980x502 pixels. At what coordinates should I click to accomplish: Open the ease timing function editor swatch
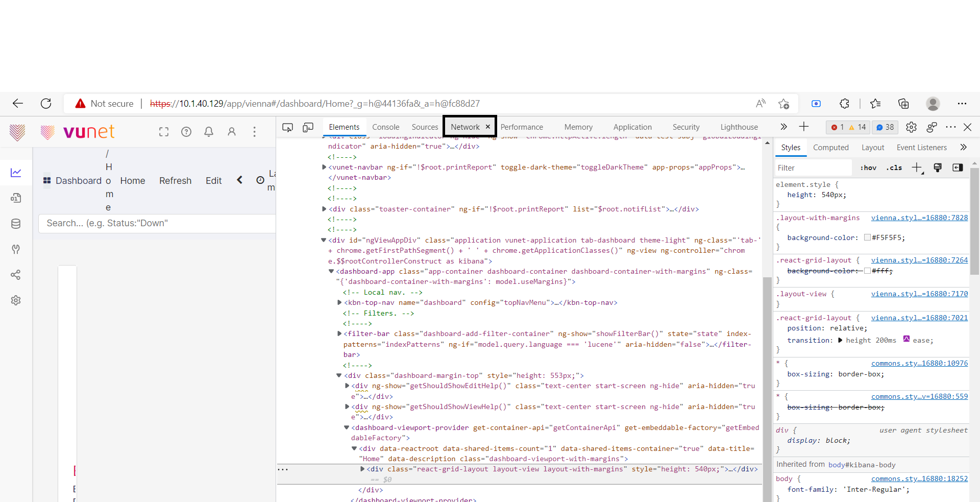(x=906, y=339)
